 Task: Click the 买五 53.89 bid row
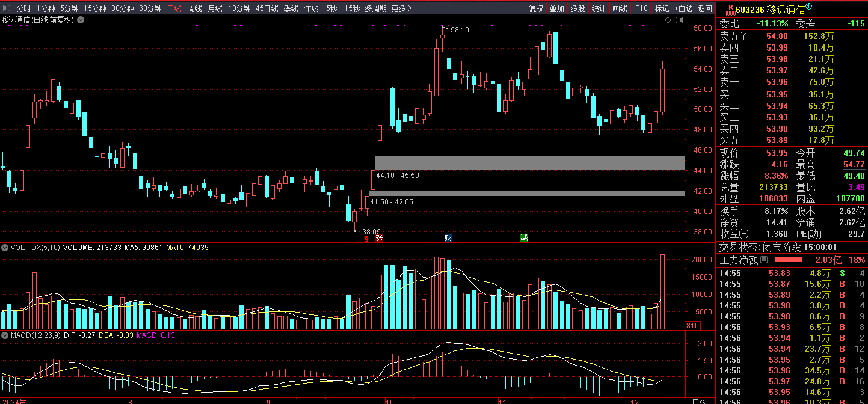tap(791, 140)
